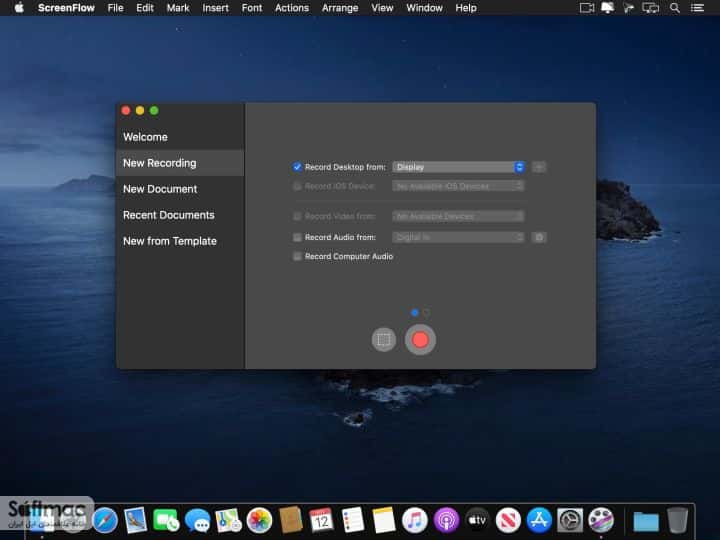The image size is (720, 540).
Task: Toggle the Record Video from checkbox
Action: coord(297,216)
